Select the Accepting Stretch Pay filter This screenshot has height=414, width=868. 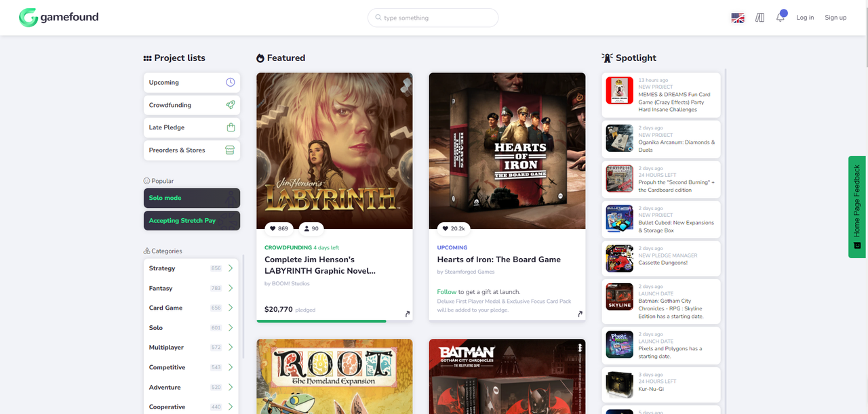pyautogui.click(x=192, y=220)
